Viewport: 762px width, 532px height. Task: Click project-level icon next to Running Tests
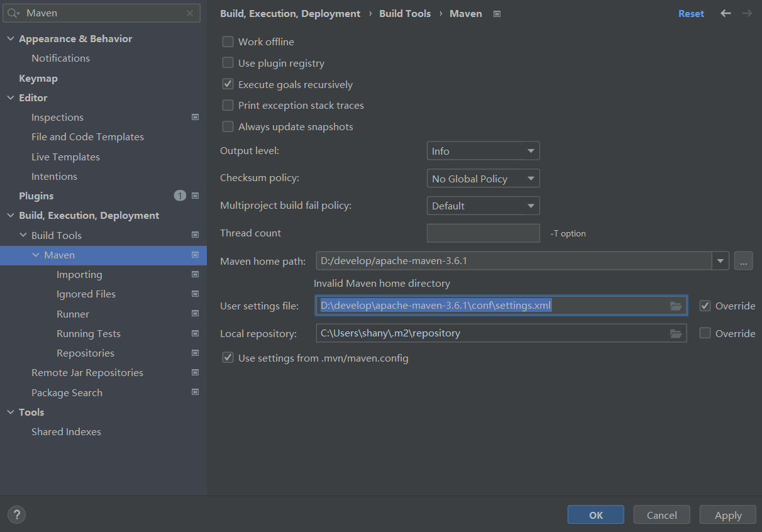[195, 333]
